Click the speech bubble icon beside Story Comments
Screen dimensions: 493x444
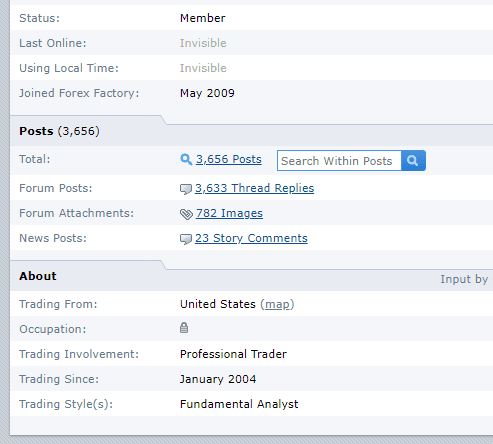pyautogui.click(x=186, y=239)
